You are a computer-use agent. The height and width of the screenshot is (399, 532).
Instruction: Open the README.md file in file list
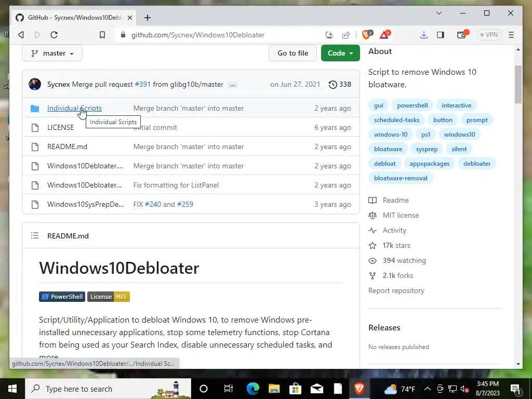point(67,147)
